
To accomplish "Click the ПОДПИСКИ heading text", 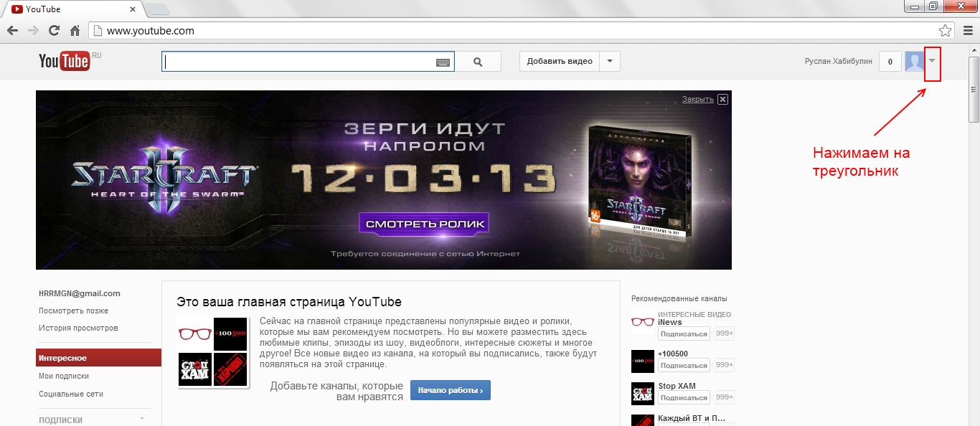I will click(x=61, y=420).
